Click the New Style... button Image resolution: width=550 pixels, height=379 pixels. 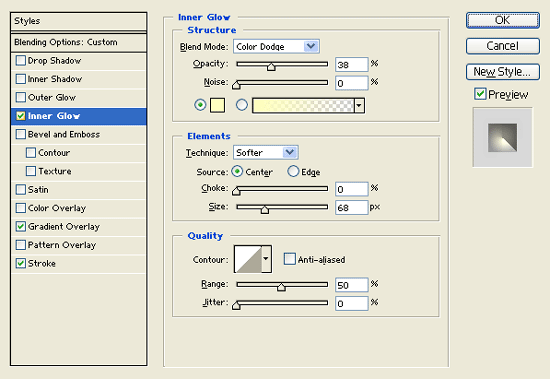pos(503,72)
